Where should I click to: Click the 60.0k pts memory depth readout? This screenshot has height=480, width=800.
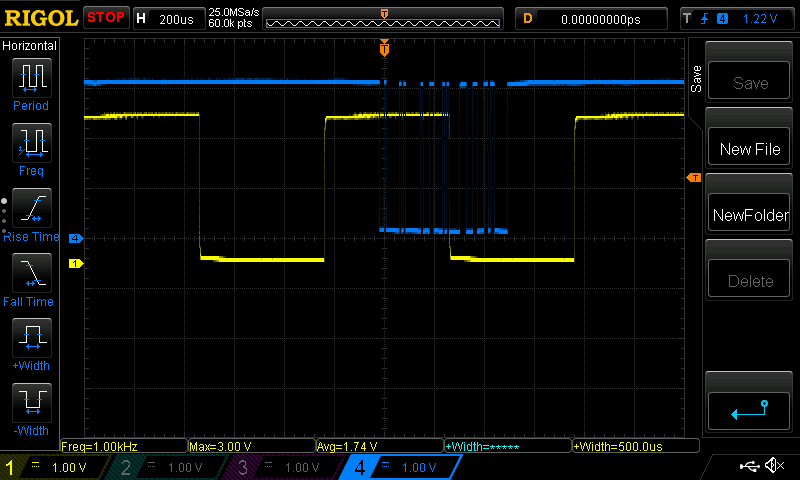point(230,23)
